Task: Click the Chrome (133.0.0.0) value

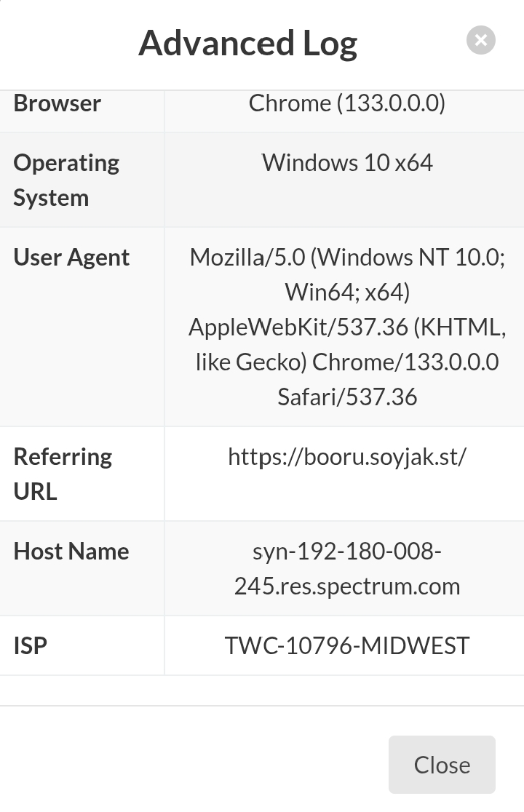Action: [x=346, y=103]
